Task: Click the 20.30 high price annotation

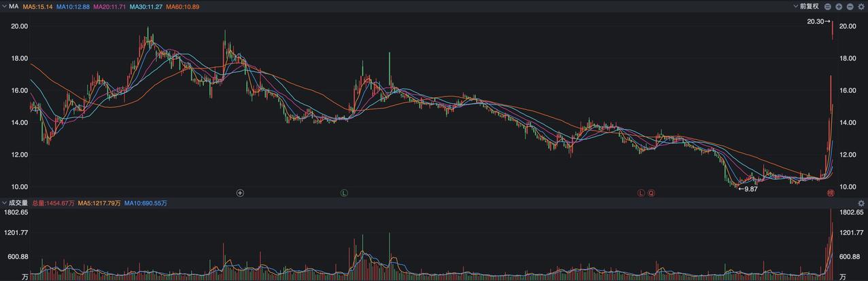Action: click(x=818, y=22)
